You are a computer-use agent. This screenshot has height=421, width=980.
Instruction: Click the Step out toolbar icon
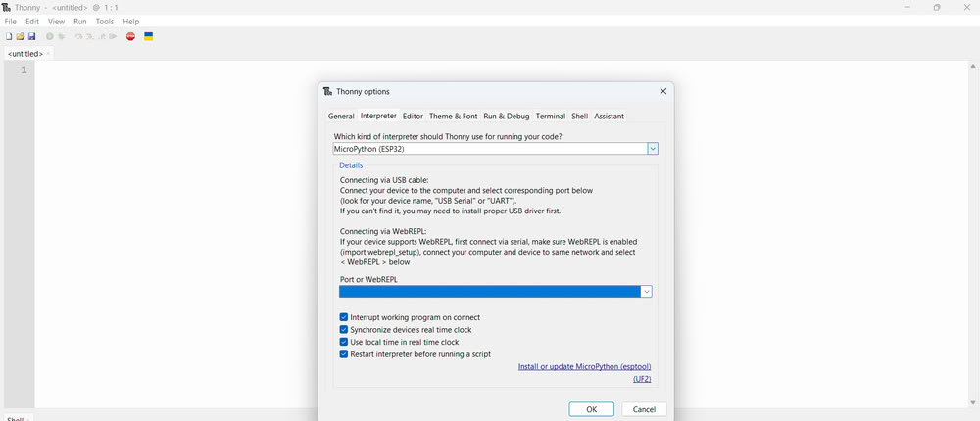pos(102,36)
